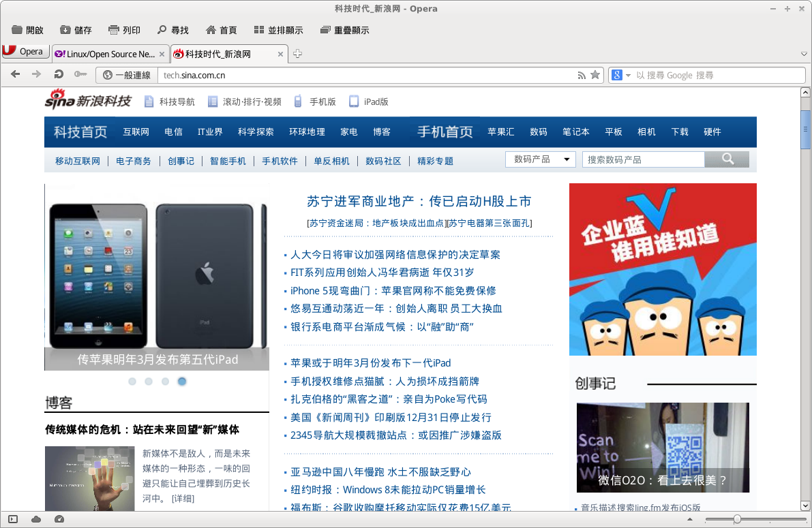
Task: Click the 尋找 find toolbar button
Action: 173,30
